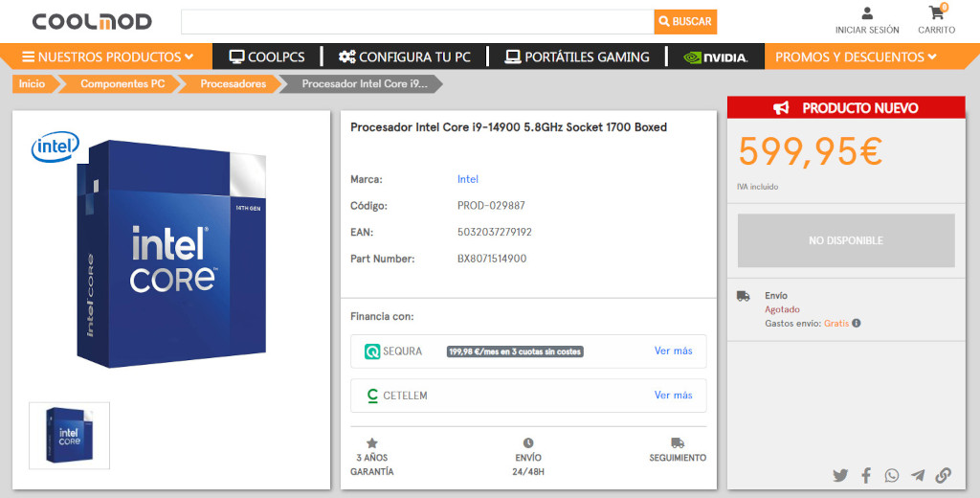Share product via Telegram icon

point(918,475)
